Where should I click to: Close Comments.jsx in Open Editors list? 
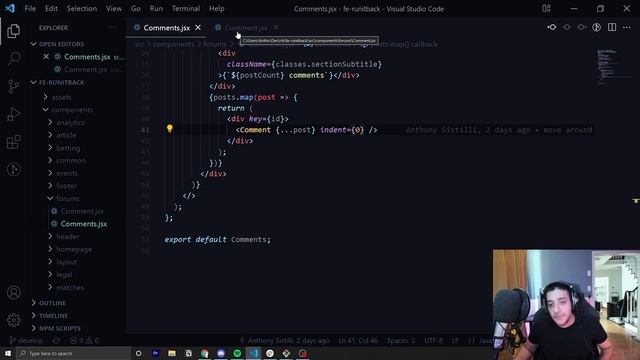pos(46,57)
